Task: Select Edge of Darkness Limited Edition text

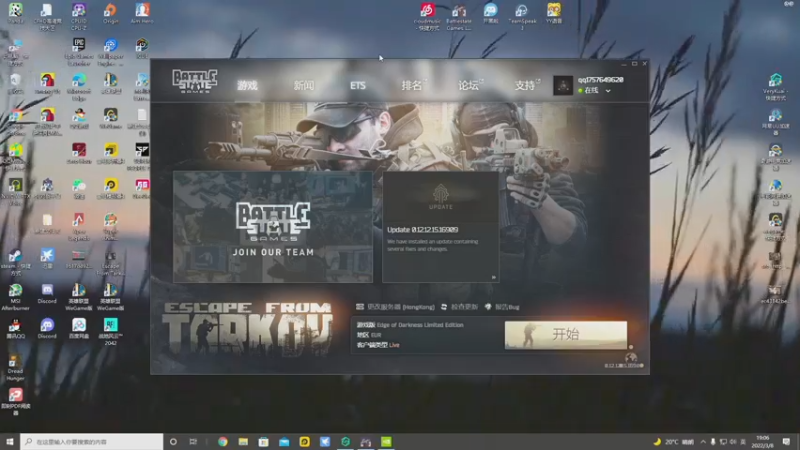Action: coord(420,324)
